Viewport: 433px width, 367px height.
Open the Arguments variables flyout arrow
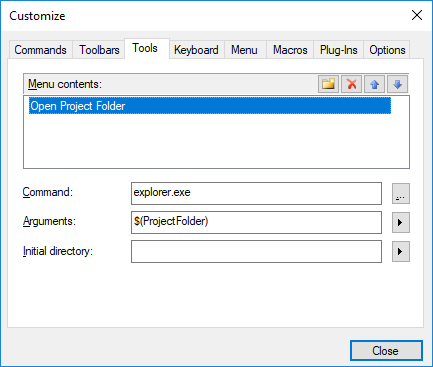tap(401, 222)
